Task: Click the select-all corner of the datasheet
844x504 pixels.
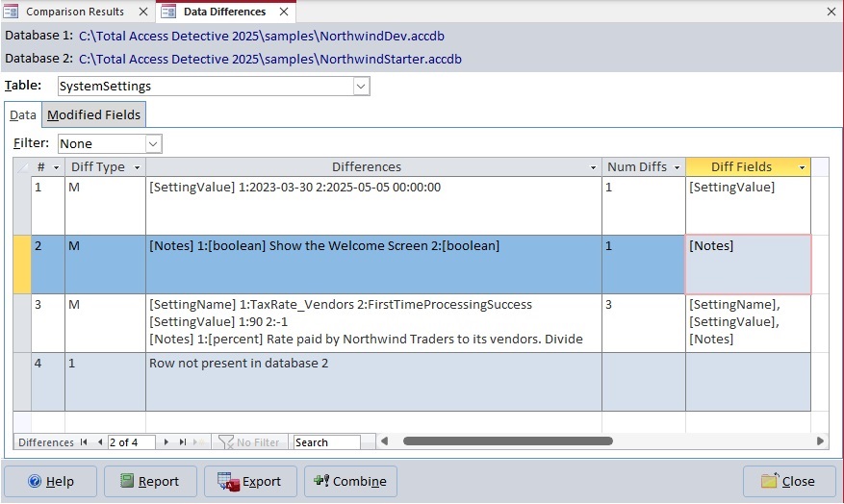Action: [x=22, y=167]
